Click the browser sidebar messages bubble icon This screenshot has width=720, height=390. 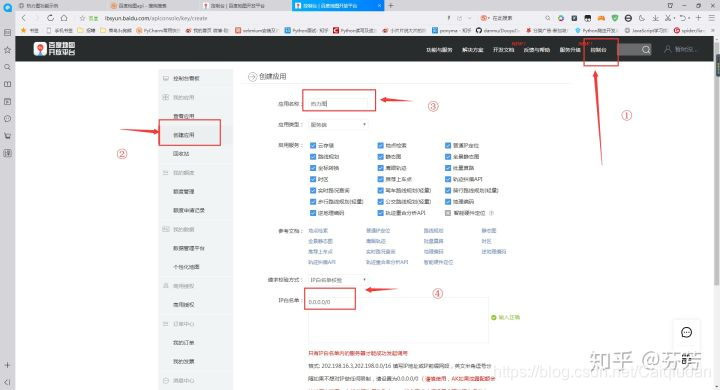tap(7, 119)
